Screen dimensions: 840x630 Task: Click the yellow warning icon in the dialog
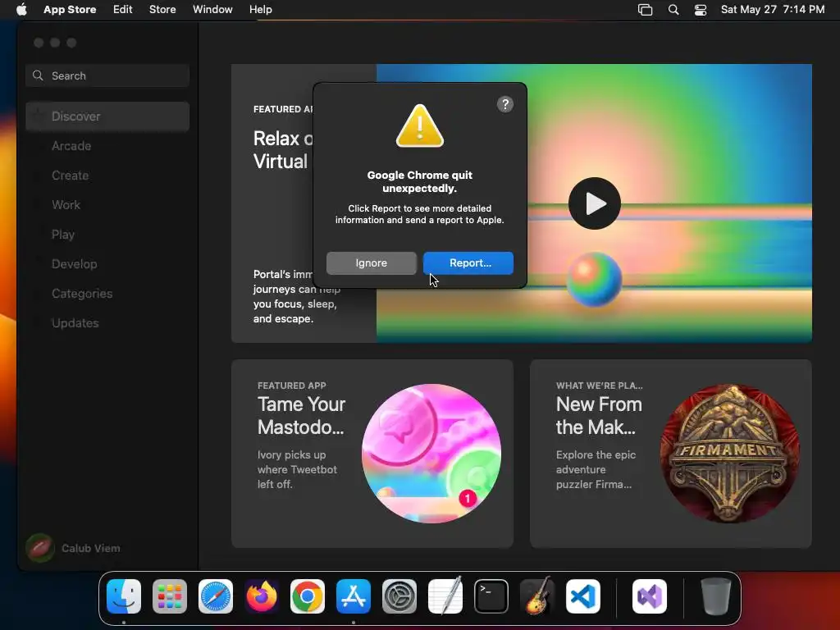[419, 126]
